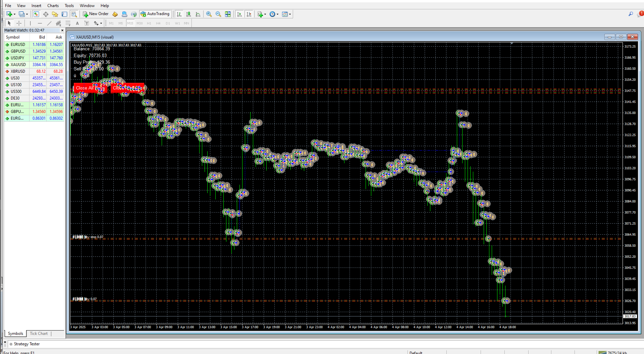Close the Market Watch panel
The height and width of the screenshot is (354, 644).
pos(62,30)
